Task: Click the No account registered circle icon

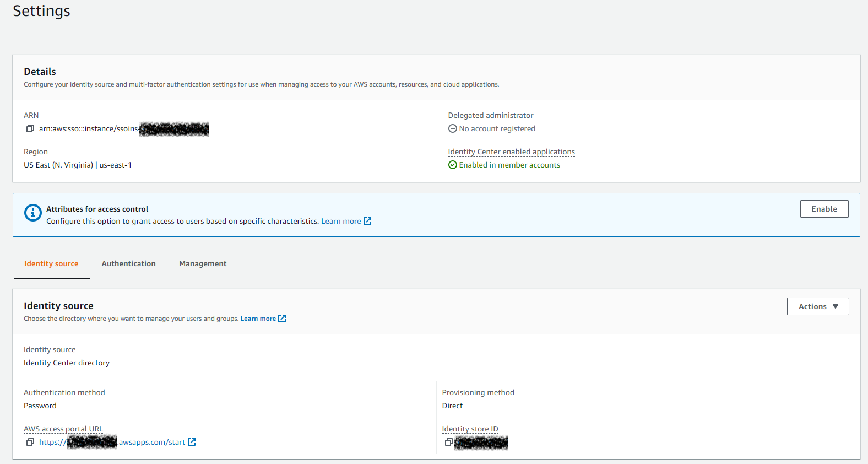Action: click(453, 128)
